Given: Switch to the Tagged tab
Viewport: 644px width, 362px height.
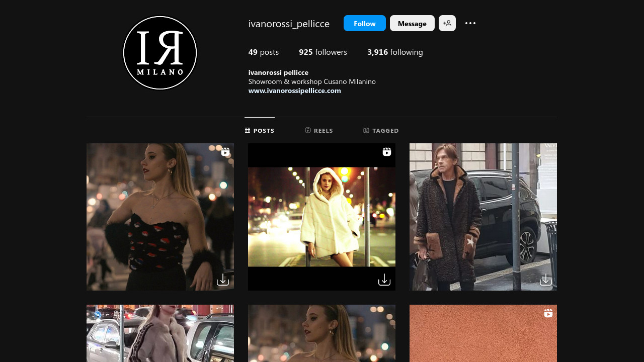Looking at the screenshot, I should (x=381, y=131).
